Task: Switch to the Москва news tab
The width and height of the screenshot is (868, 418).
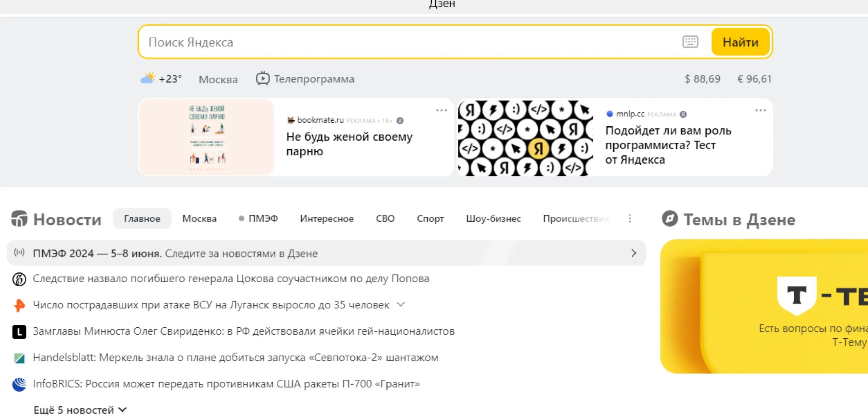Action: click(x=199, y=218)
